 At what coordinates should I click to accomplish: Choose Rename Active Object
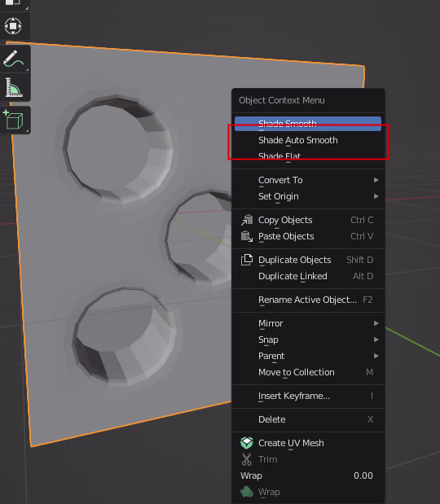click(x=308, y=300)
